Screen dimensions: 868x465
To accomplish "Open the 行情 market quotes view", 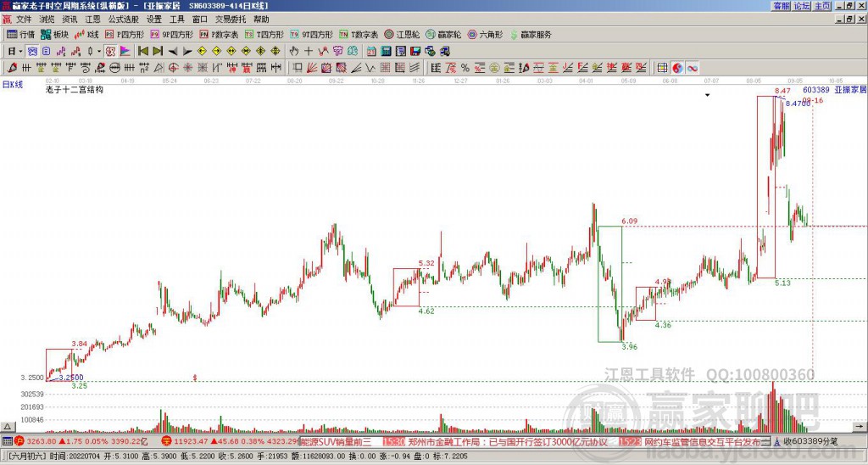I will pyautogui.click(x=21, y=34).
